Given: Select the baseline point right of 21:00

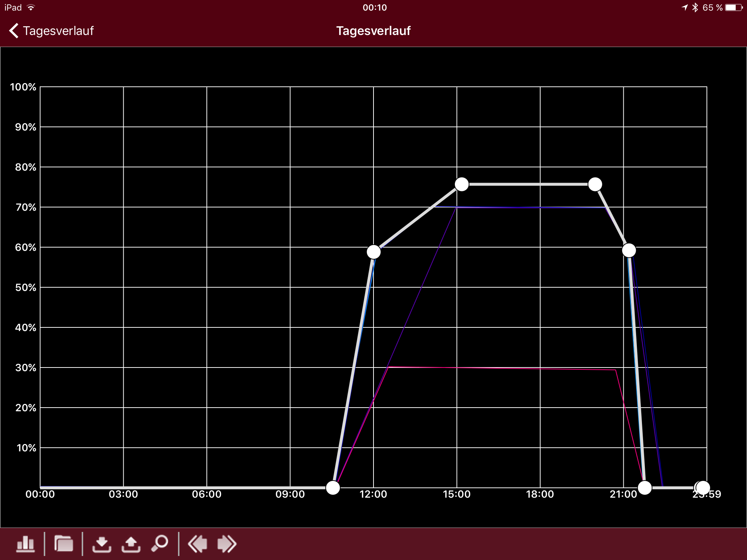Looking at the screenshot, I should click(645, 487).
